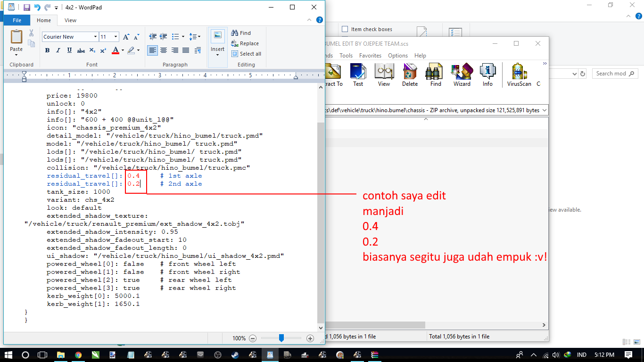
Task: Select the Align left option
Action: pos(152,50)
